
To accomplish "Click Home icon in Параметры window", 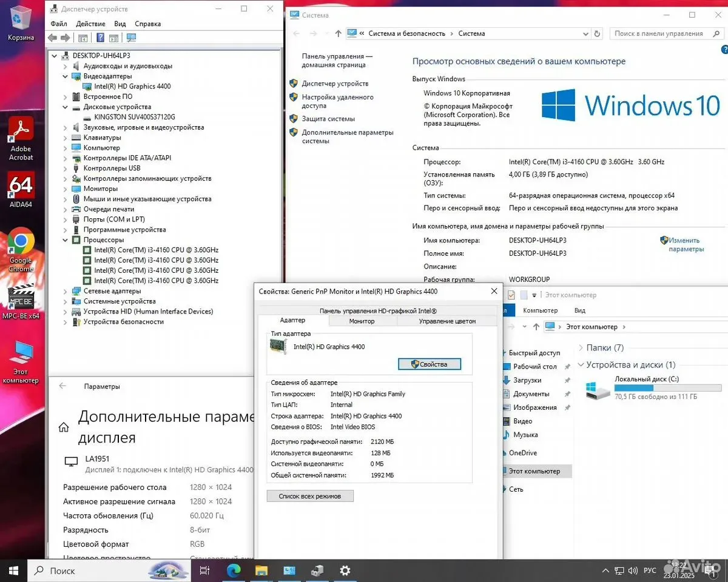I will click(x=64, y=427).
